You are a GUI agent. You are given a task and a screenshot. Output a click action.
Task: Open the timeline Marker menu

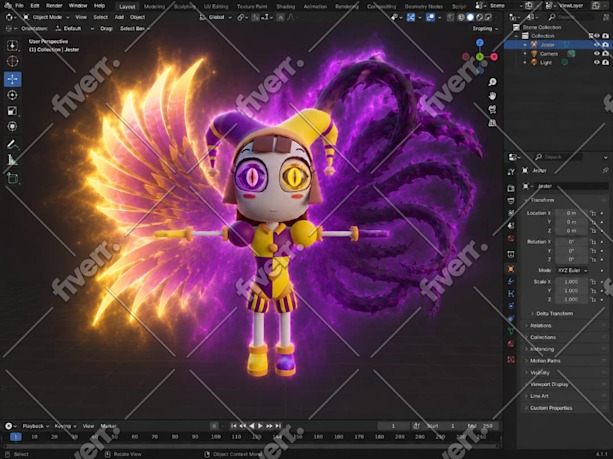109,426
